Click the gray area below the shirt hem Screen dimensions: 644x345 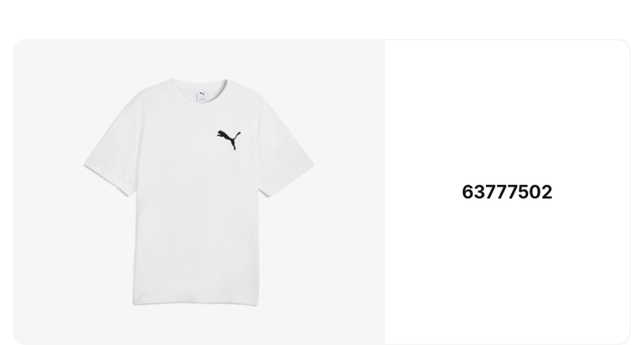(x=197, y=325)
